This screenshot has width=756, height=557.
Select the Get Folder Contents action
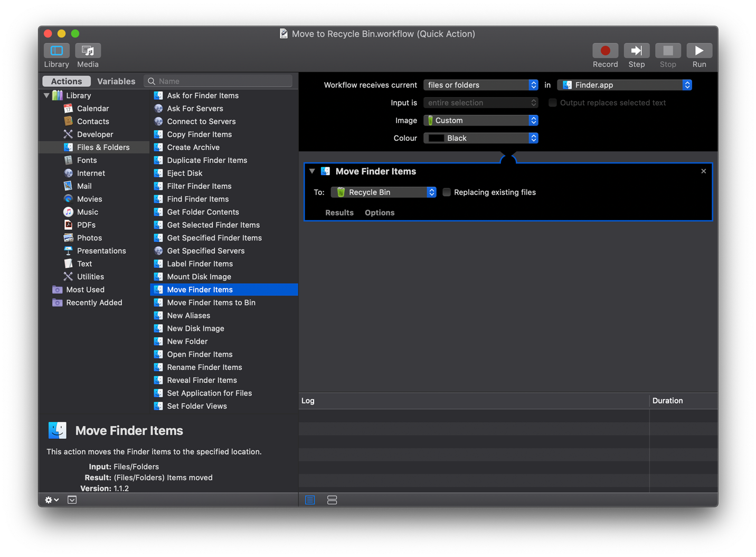coord(224,212)
